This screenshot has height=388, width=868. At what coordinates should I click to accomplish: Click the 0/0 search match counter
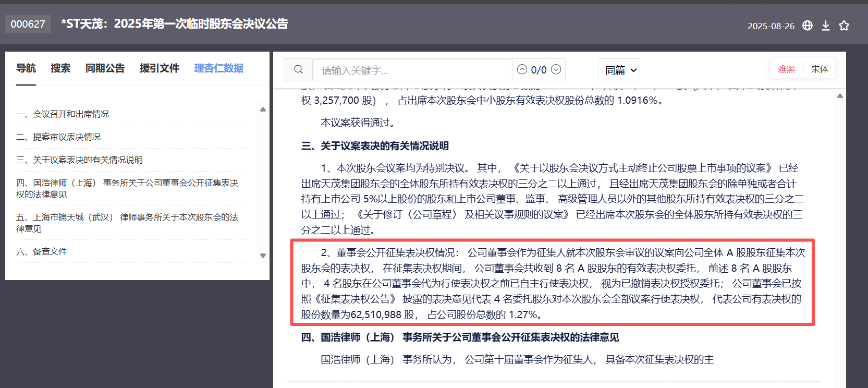pos(539,70)
